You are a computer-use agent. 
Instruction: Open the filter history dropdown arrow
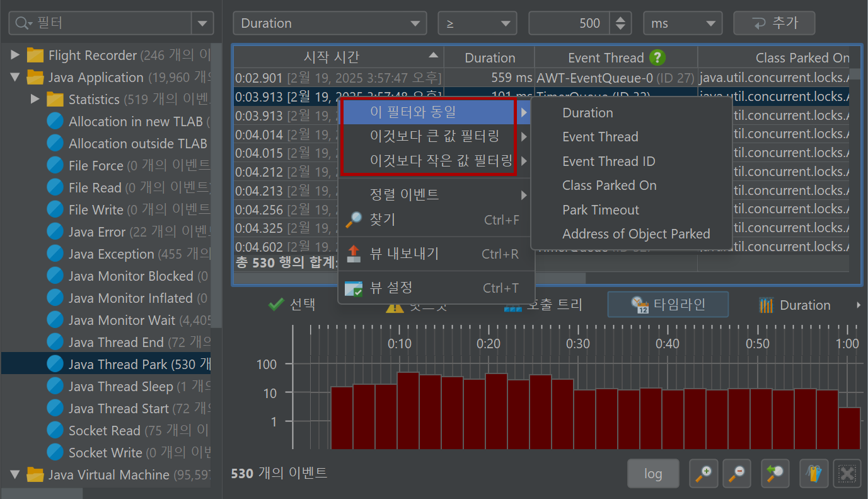(202, 23)
